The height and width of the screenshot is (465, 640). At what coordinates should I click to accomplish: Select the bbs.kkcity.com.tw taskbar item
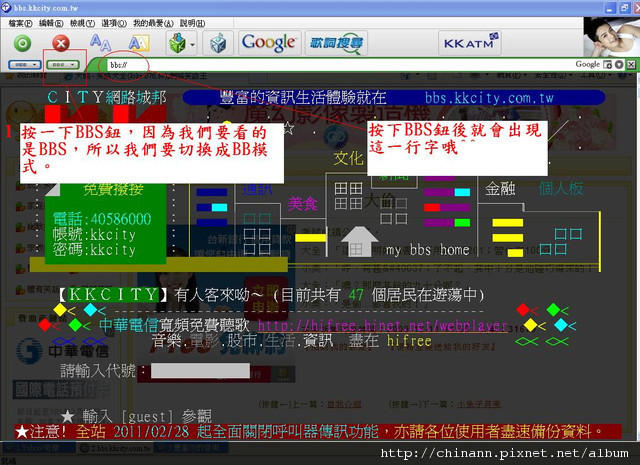coord(114,448)
